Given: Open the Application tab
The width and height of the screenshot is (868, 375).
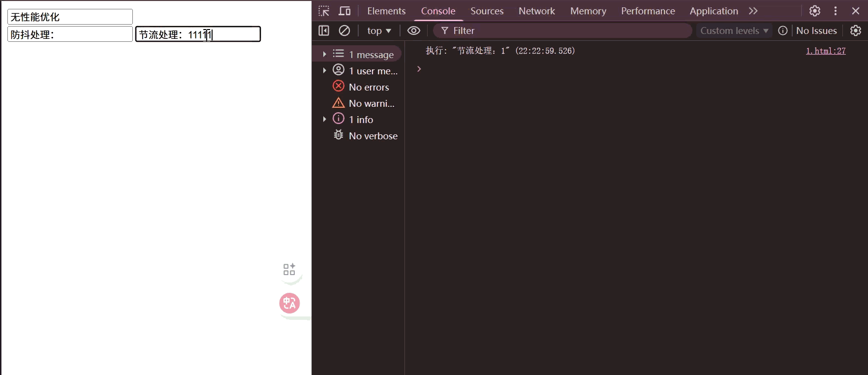Looking at the screenshot, I should click(713, 11).
